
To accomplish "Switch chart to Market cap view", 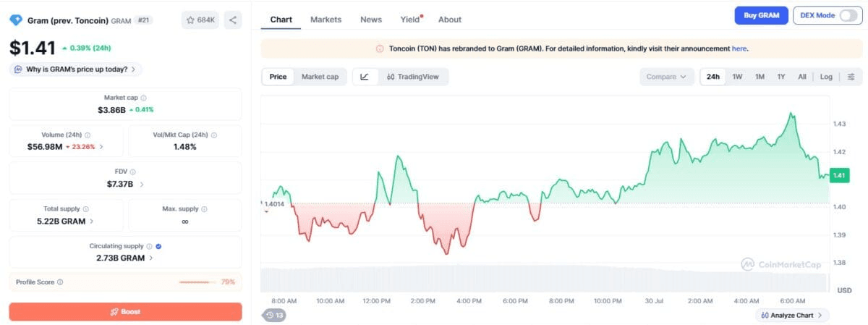I will pos(320,77).
